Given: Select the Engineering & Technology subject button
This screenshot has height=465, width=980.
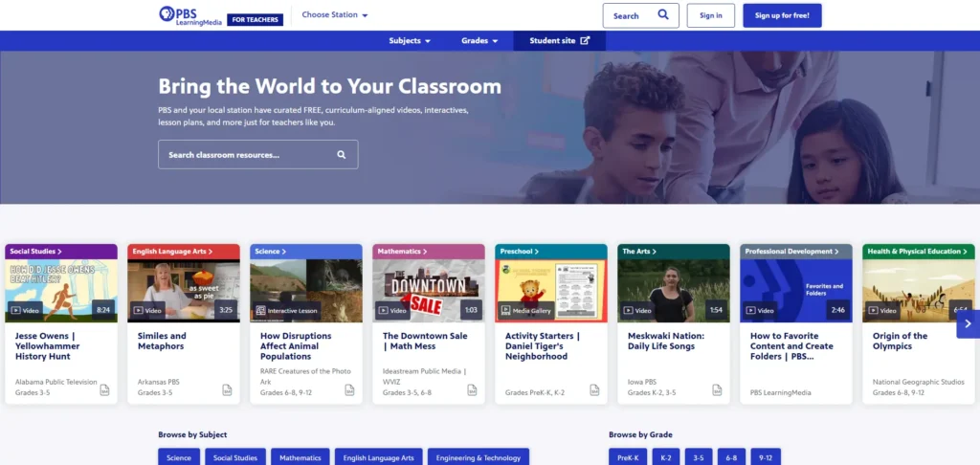Looking at the screenshot, I should (x=479, y=457).
